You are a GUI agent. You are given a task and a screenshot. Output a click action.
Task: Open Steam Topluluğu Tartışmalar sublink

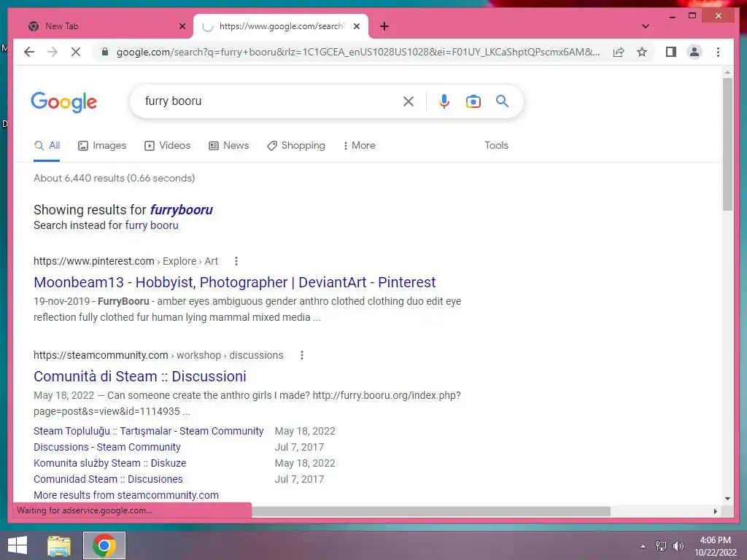[148, 431]
